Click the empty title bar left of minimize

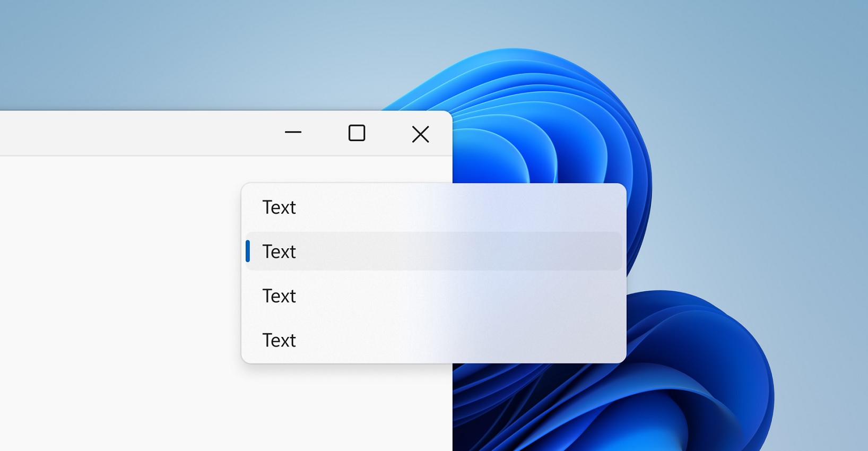pos(133,133)
